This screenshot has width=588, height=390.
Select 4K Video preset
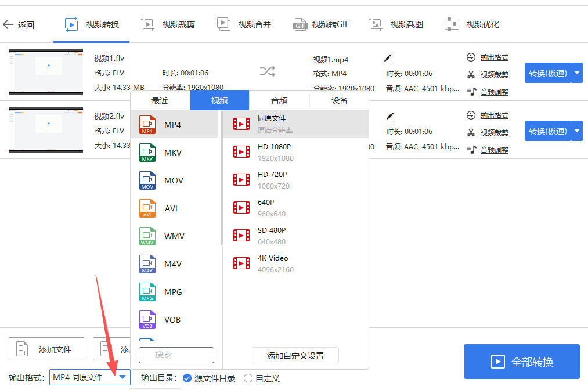point(295,263)
